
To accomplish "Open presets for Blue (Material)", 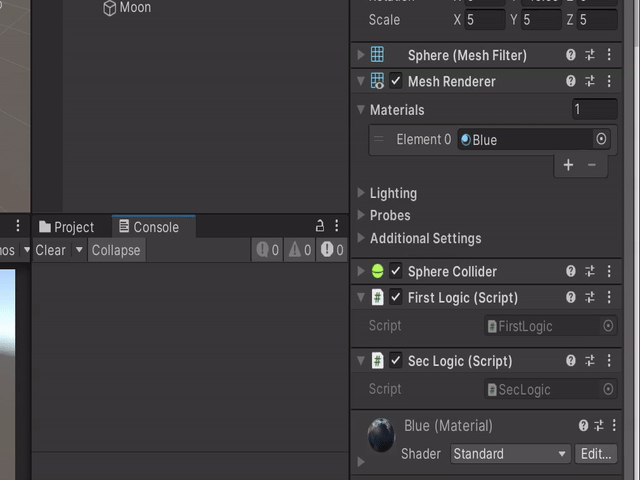I will 599,426.
